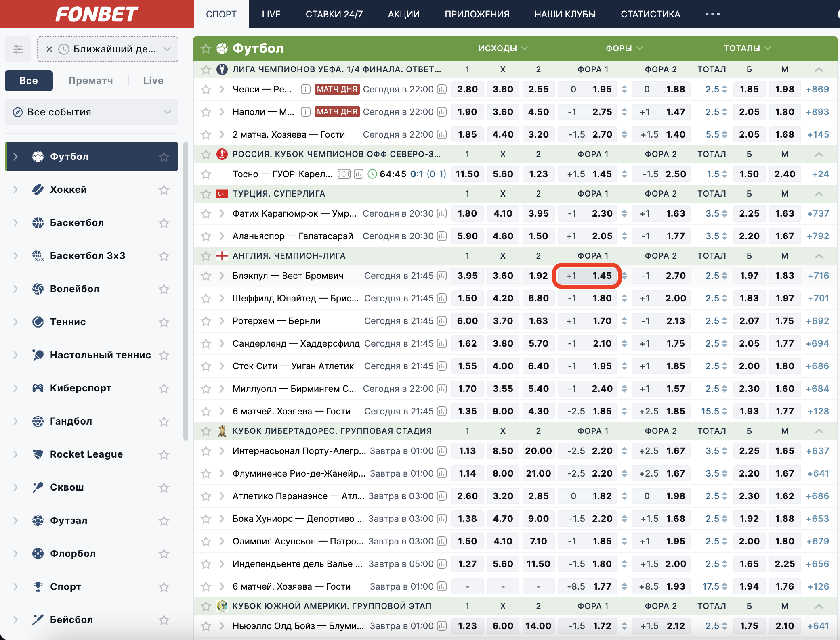Image resolution: width=840 pixels, height=640 pixels.
Task: Open the filter settings sliders icon
Action: tap(18, 49)
